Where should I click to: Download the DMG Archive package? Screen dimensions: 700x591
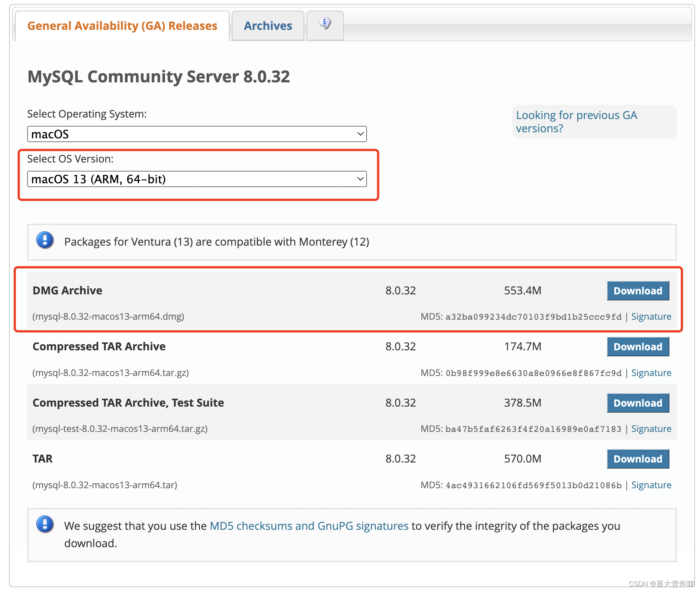pos(638,291)
